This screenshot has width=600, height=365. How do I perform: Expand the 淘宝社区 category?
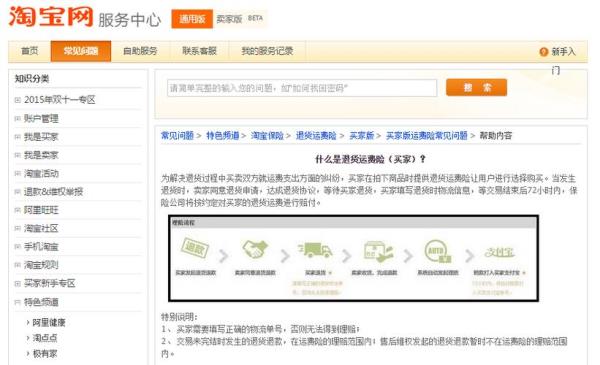pos(17,228)
